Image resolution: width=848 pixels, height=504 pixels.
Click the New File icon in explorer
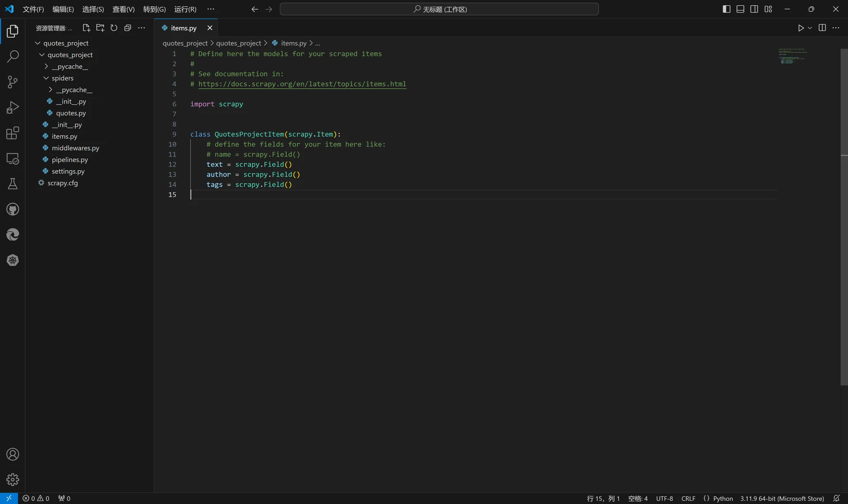point(86,28)
